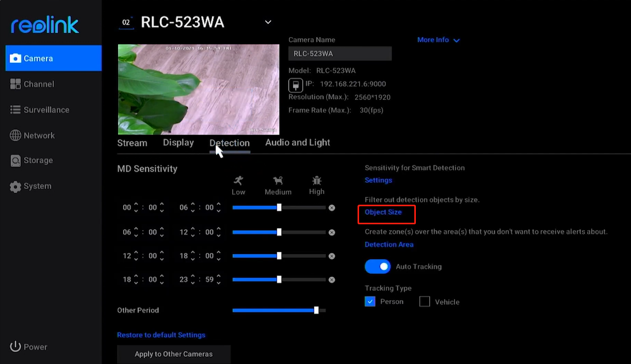This screenshot has height=364, width=631.
Task: Step start hour of 00:00–06:00 row
Action: tap(136, 208)
